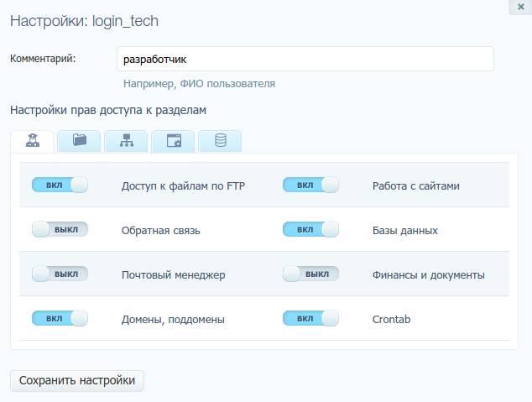
Task: Click into the 'Комментарий' text field
Action: (305, 60)
